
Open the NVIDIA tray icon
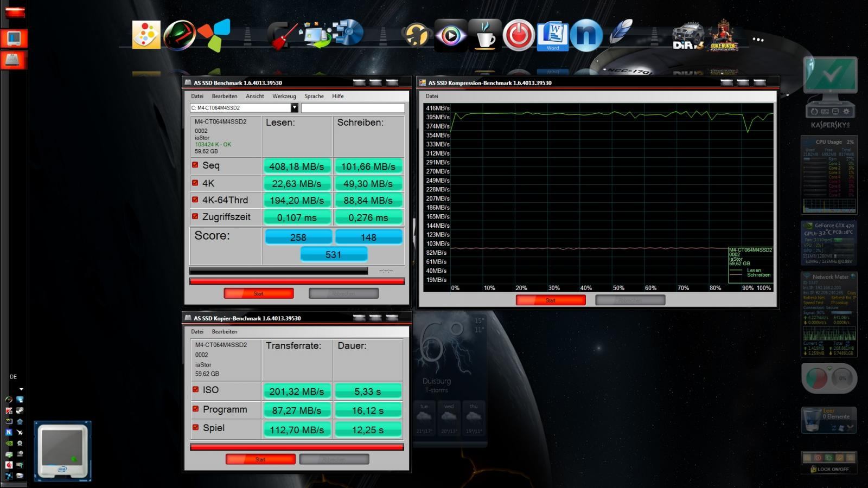(9, 443)
